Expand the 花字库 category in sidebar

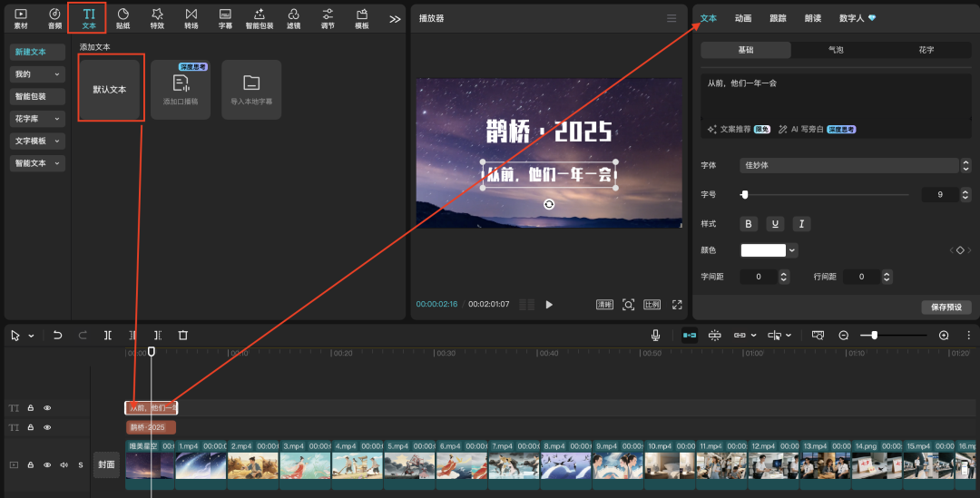[37, 119]
